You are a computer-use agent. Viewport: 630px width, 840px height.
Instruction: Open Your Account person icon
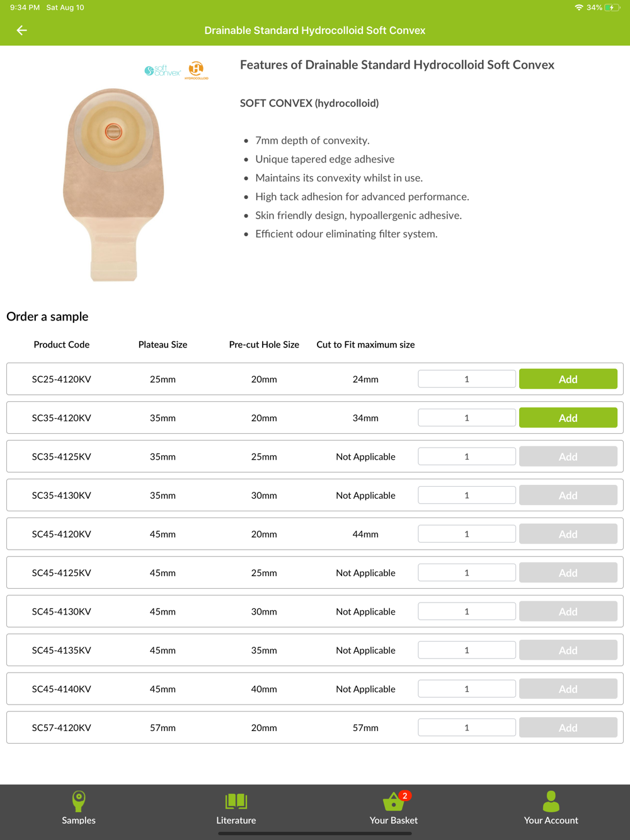(551, 801)
